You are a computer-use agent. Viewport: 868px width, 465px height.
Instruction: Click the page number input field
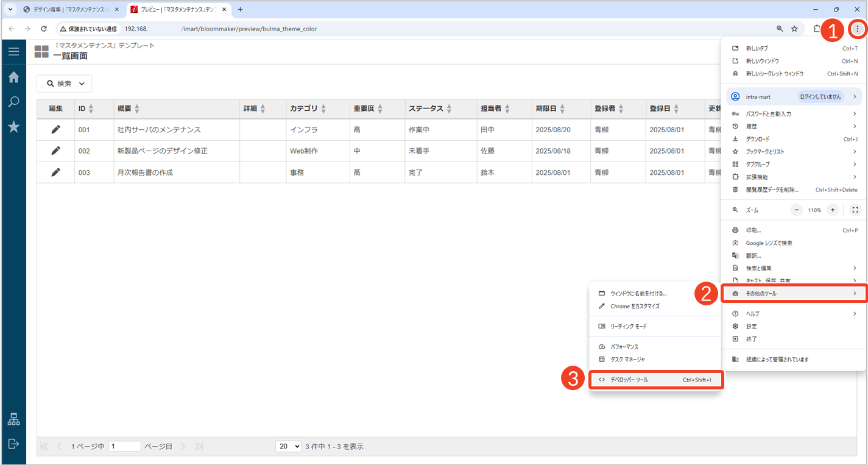(x=124, y=446)
